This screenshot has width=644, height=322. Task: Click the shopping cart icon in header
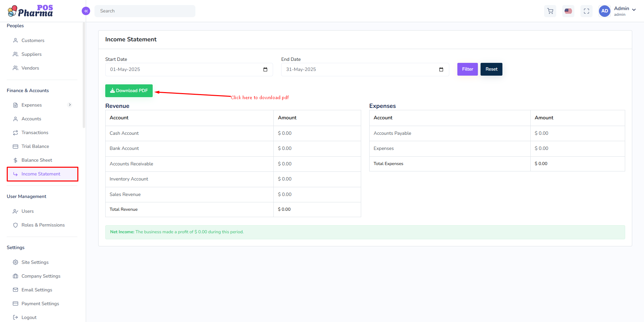pyautogui.click(x=550, y=11)
